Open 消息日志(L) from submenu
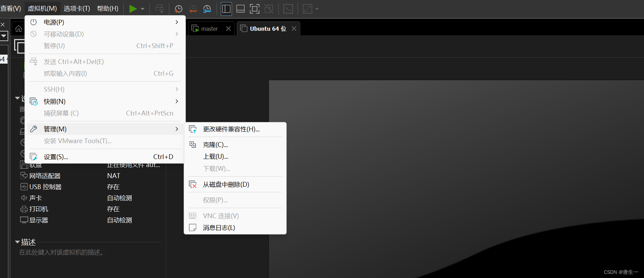Screen dimensions: 644x278 235,228
